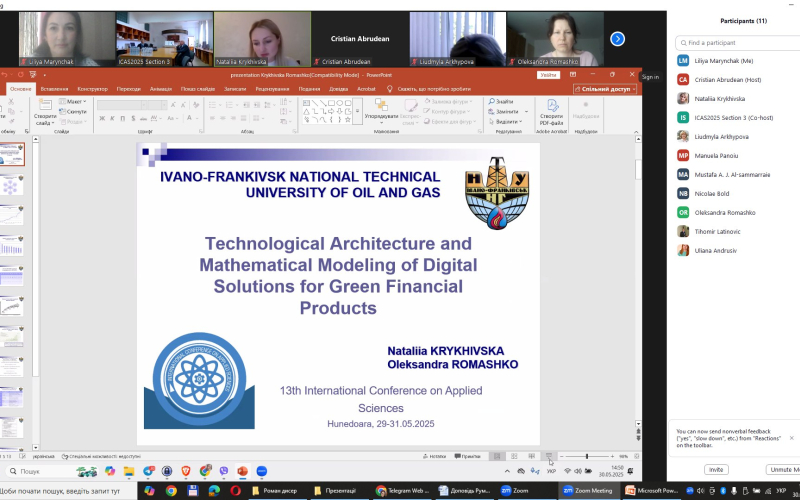
Task: Open the Notes (Нотатки) pane
Action: (435, 456)
